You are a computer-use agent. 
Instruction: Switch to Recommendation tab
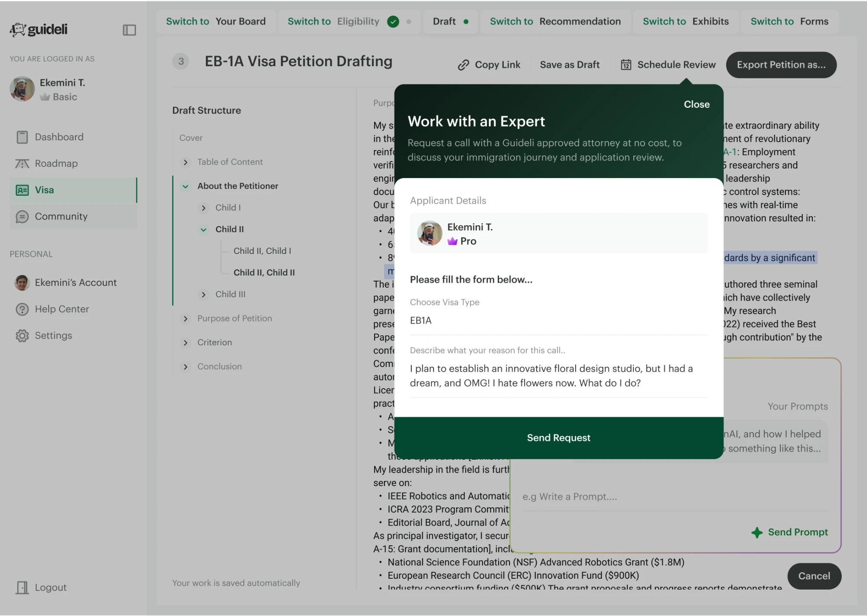(x=555, y=21)
